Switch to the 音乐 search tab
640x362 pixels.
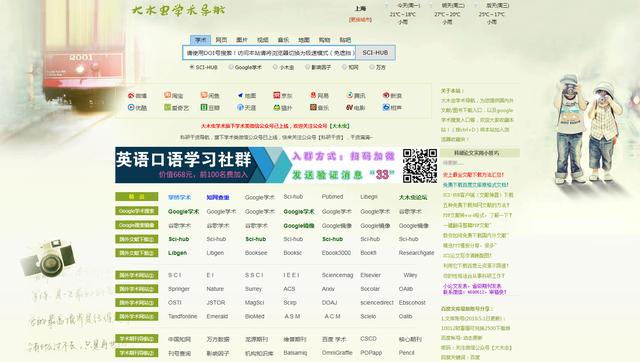point(283,40)
